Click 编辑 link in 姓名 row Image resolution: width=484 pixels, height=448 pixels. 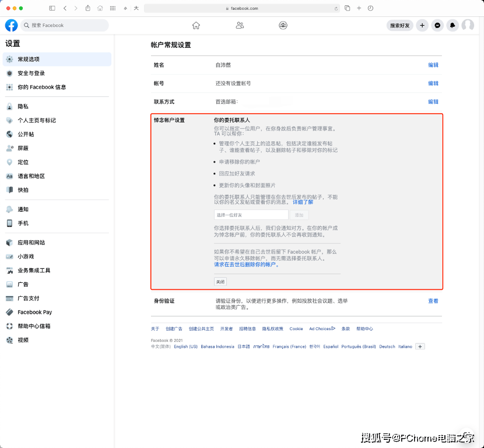click(433, 65)
